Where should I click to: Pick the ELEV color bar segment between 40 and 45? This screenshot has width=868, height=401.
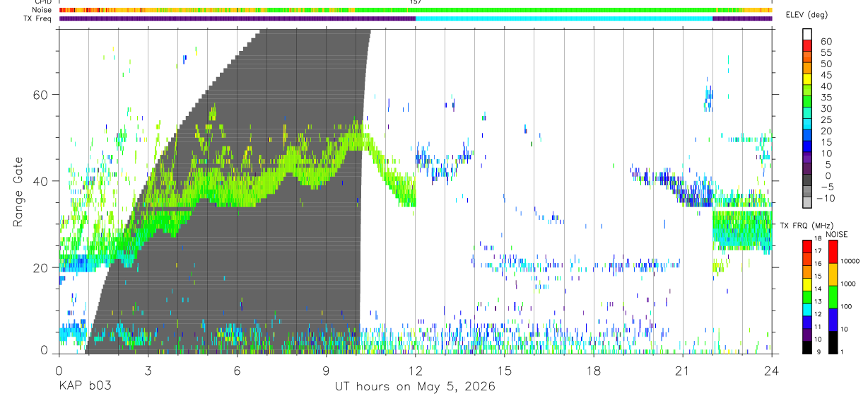tap(808, 81)
